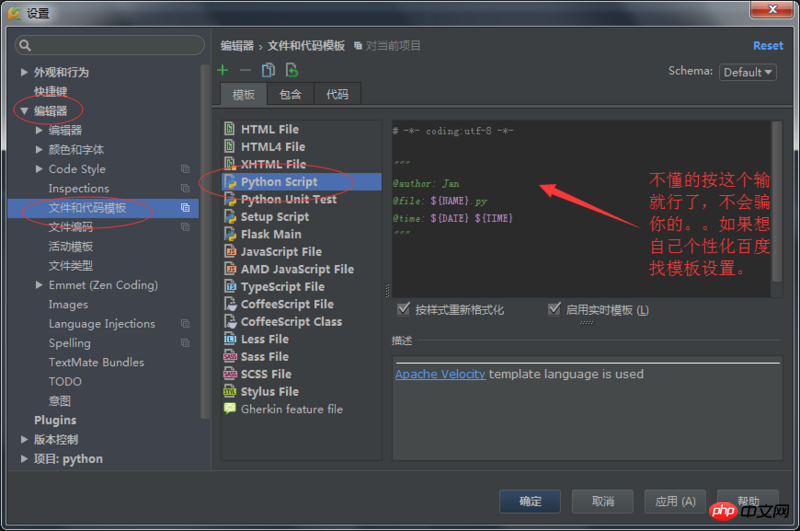Click into the template code editor
Viewport: 800px width, 531px height.
[581, 209]
